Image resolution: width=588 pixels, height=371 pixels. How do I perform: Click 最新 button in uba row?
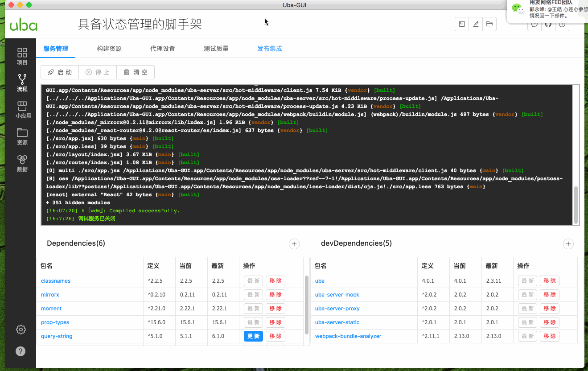tap(527, 281)
